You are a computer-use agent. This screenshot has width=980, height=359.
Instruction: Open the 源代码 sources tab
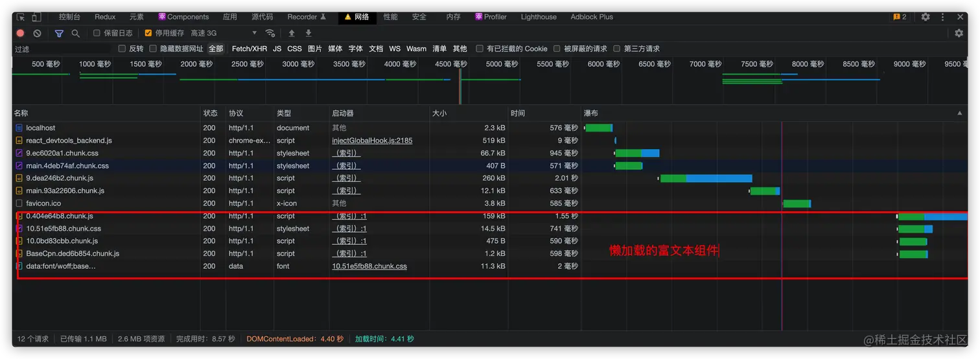tap(262, 17)
